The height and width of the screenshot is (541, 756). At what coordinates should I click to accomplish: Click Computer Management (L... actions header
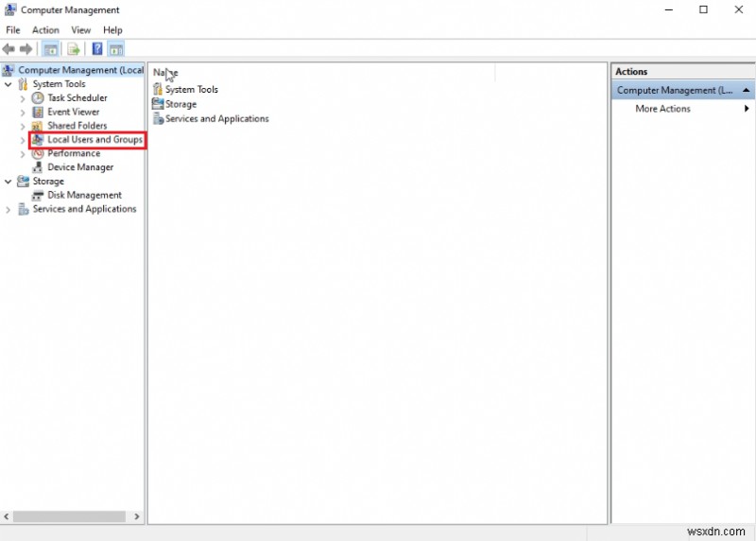pyautogui.click(x=682, y=90)
